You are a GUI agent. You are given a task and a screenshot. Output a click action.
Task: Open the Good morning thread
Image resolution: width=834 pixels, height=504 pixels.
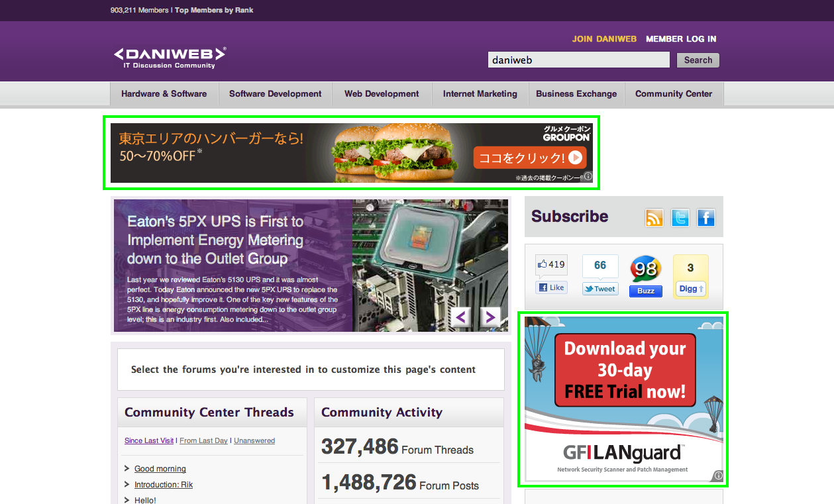pos(160,469)
